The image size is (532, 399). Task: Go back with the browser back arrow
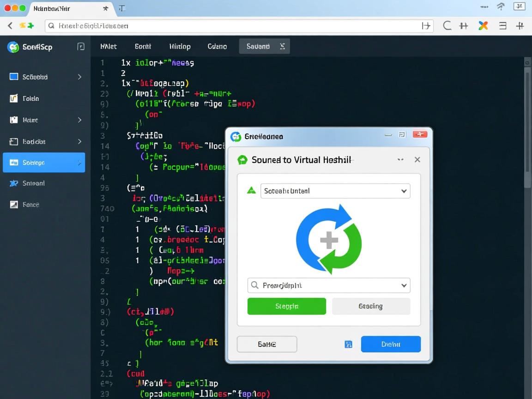10,26
